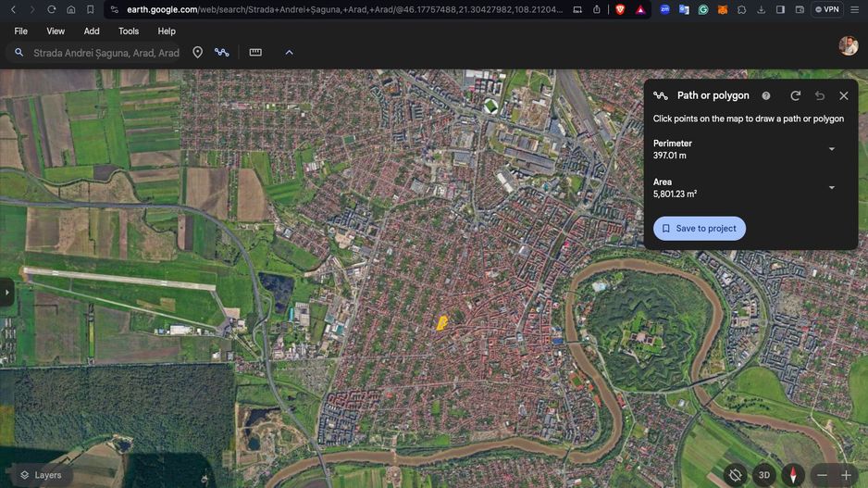
Task: Click the Strada Andrei Șaguna search field
Action: (x=105, y=53)
